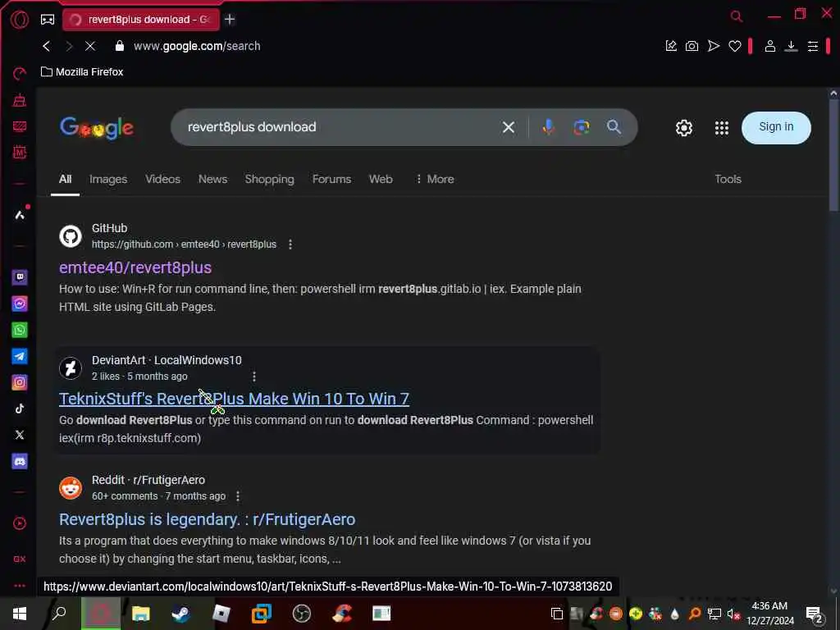
Task: Go back to previous page
Action: click(47, 46)
